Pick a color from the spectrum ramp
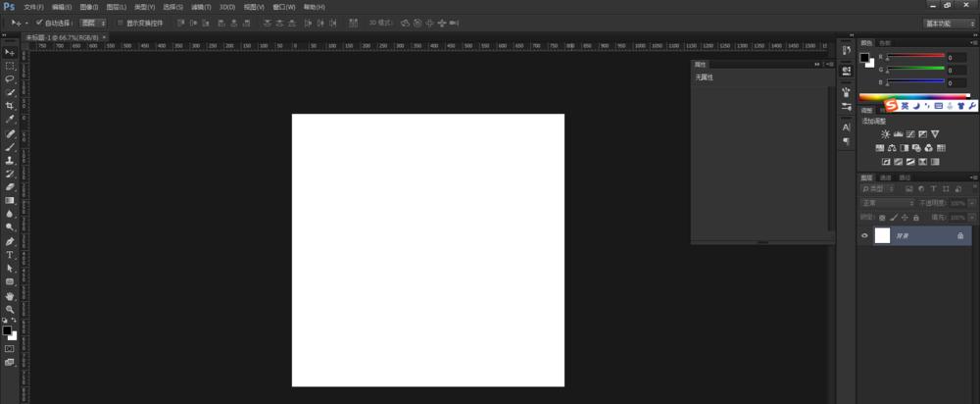This screenshot has width=980, height=404. click(914, 96)
